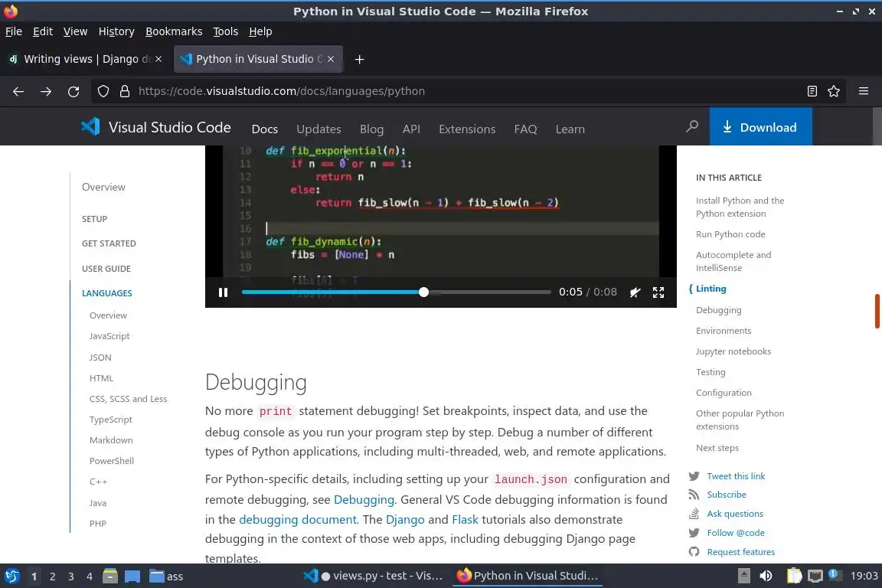This screenshot has height=588, width=882.
Task: Click the page scrollbar thumb
Action: pyautogui.click(x=877, y=311)
